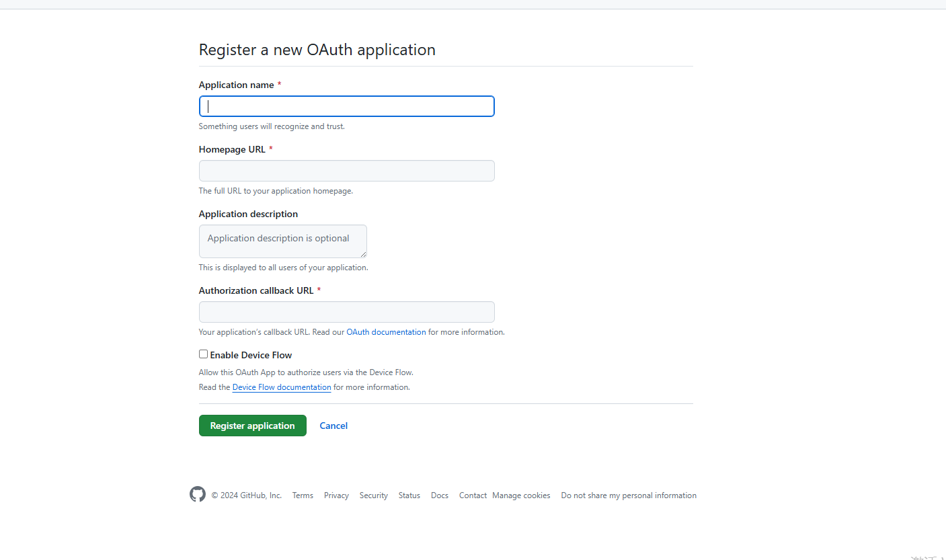Image resolution: width=946 pixels, height=560 pixels.
Task: Click Manage cookies in the footer
Action: (x=521, y=495)
